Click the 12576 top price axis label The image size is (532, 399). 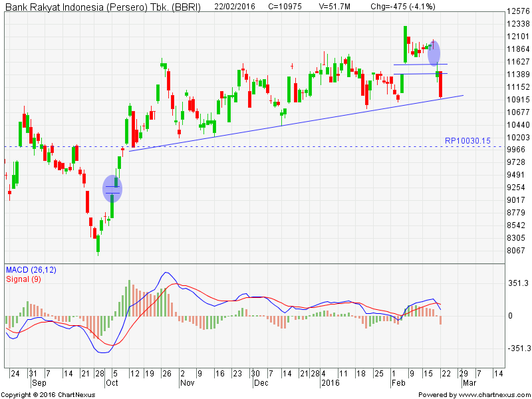click(517, 11)
